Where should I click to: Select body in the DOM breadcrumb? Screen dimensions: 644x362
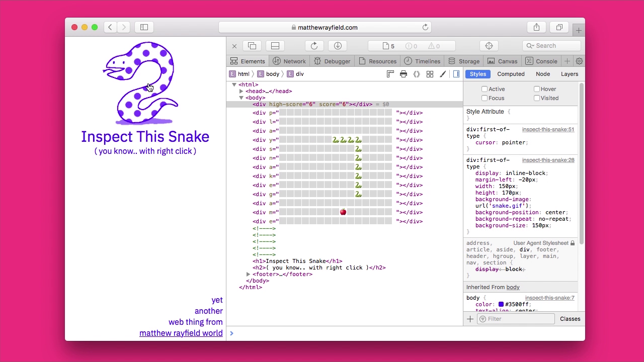(268, 74)
